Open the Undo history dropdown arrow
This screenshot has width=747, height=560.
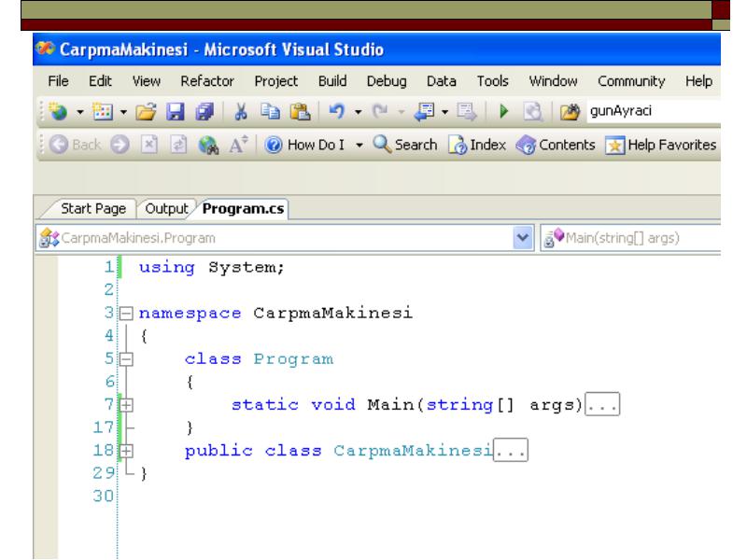(358, 112)
